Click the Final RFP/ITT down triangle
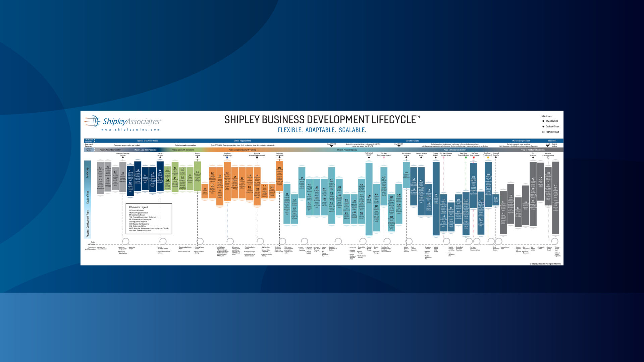The image size is (644, 362). tap(399, 146)
